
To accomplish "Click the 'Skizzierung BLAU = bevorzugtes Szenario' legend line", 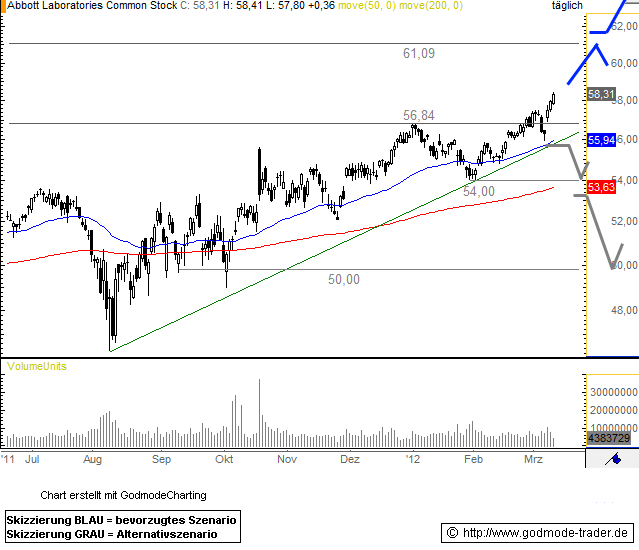I will tap(121, 520).
